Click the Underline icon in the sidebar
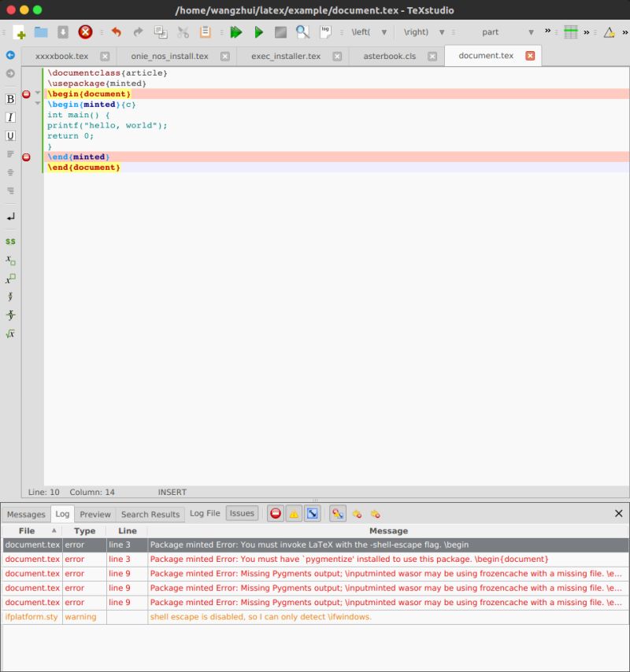Screen dimensions: 630x672 tap(9, 135)
